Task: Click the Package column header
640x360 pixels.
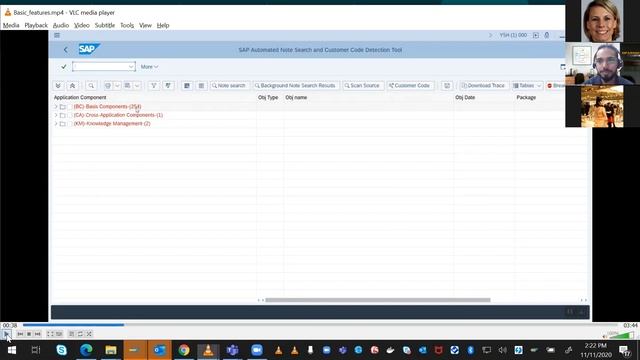Action: (x=526, y=98)
